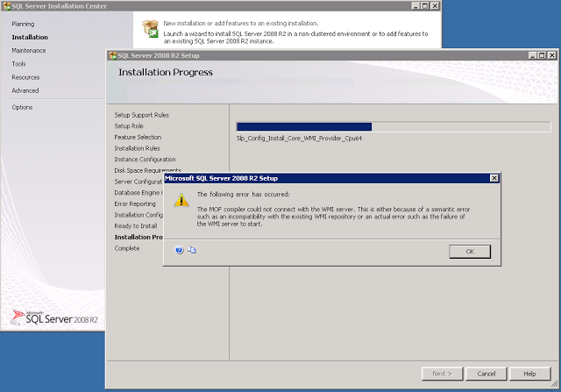Screen dimensions: 561x392
Task: Click the installation progress bar
Action: click(x=394, y=127)
